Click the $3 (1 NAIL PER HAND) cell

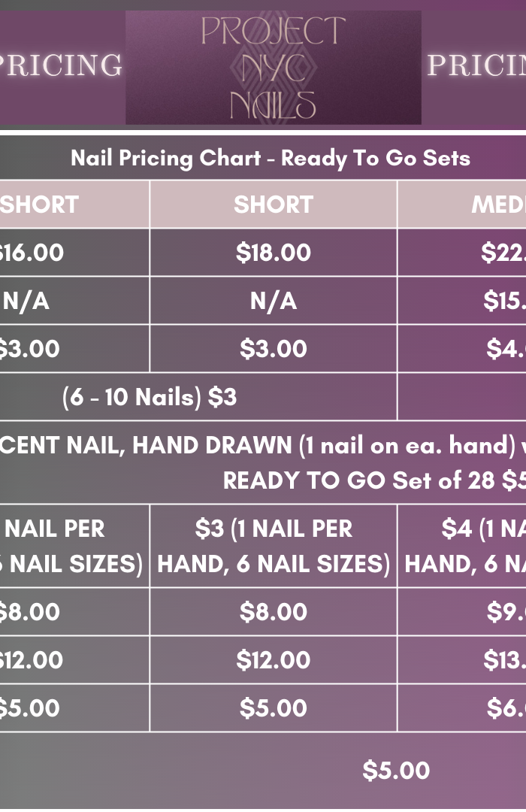[273, 546]
